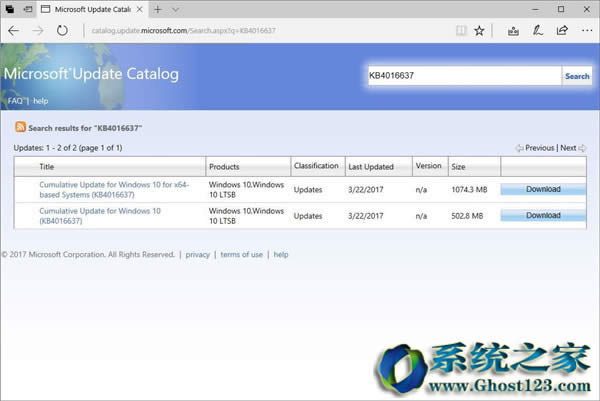Sort results by Size column header
This screenshot has width=600, height=401.
459,166
